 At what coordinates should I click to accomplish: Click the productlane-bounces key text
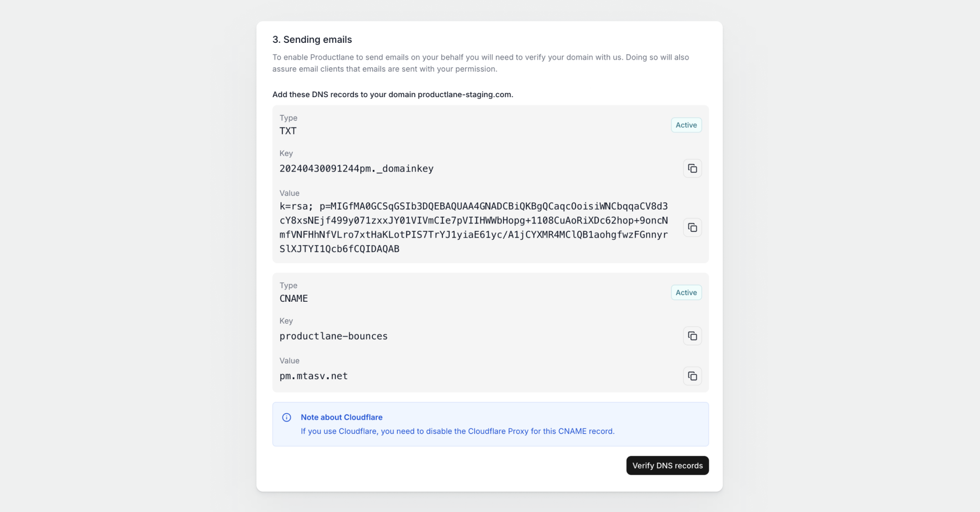(x=333, y=336)
